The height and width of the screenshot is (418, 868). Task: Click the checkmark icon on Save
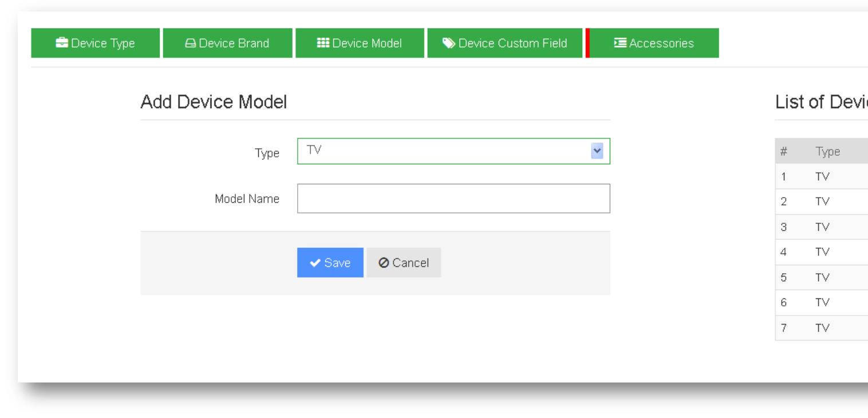pos(315,263)
